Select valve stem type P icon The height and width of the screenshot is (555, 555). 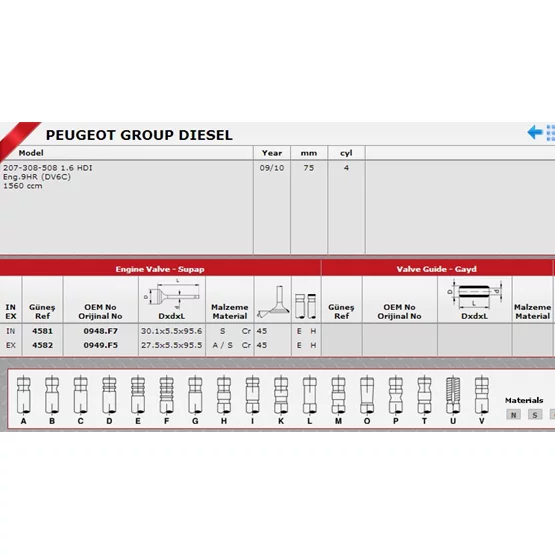tap(396, 395)
